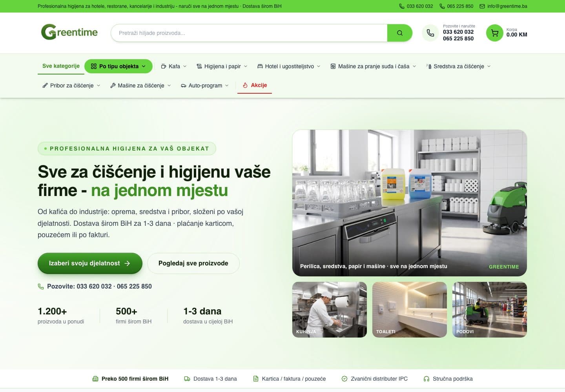Click the document icon by Kartica / faktura

[256, 379]
